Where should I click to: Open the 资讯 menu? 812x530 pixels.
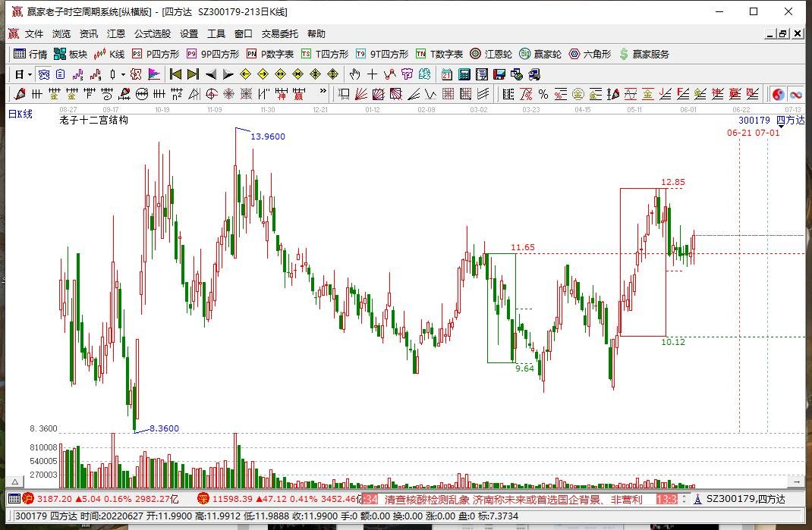(x=89, y=33)
